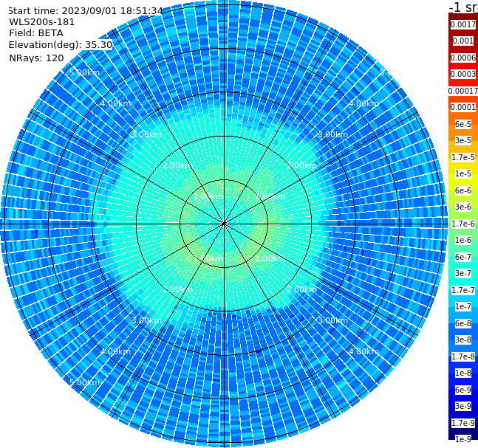
Task: Click the lower-right 4.00km range label
Action: (x=364, y=352)
